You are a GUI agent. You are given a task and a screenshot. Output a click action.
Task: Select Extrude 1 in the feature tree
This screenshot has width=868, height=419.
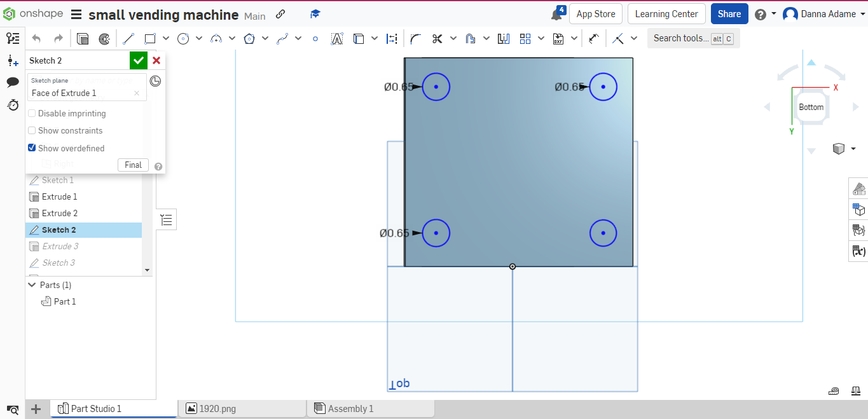coord(59,196)
